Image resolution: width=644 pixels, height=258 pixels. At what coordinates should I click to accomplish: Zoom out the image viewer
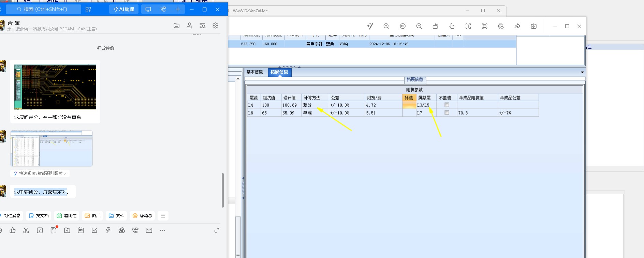[419, 26]
